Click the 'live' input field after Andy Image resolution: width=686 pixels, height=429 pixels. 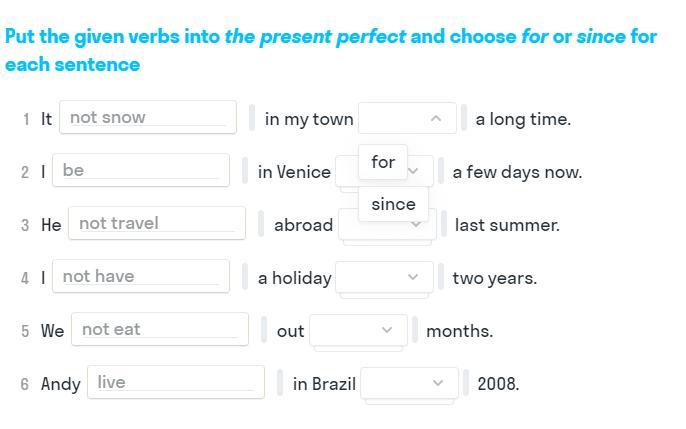(x=175, y=382)
